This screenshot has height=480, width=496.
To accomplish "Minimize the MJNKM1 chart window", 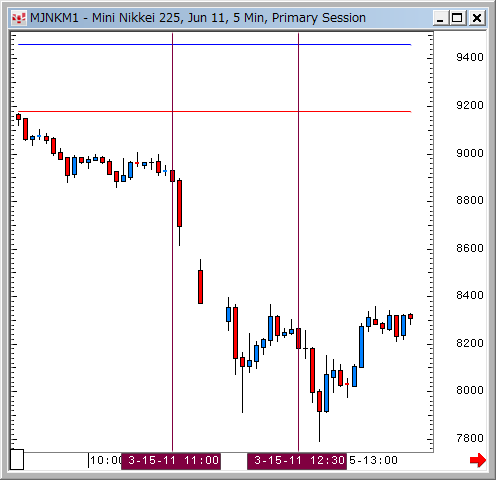I will [x=440, y=18].
